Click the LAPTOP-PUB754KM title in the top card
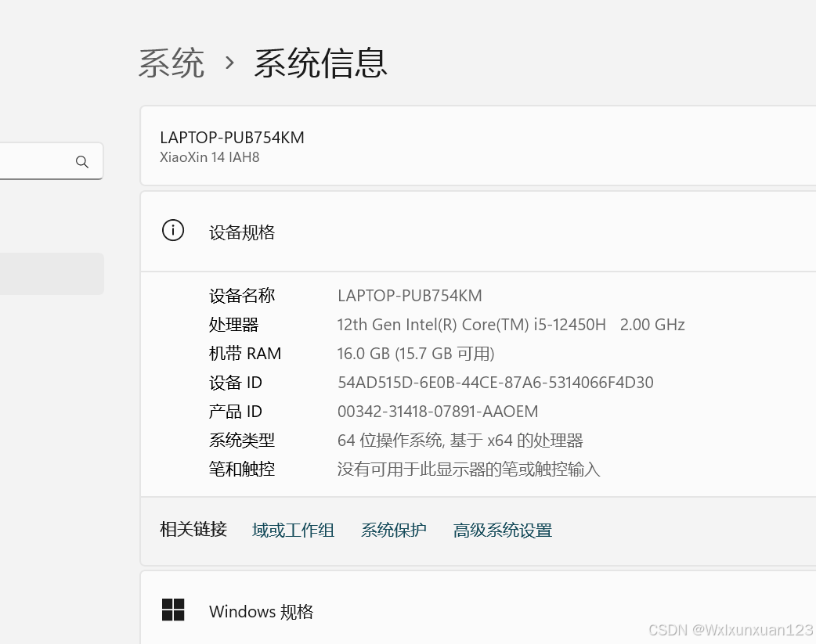Image resolution: width=816 pixels, height=644 pixels. (x=232, y=138)
